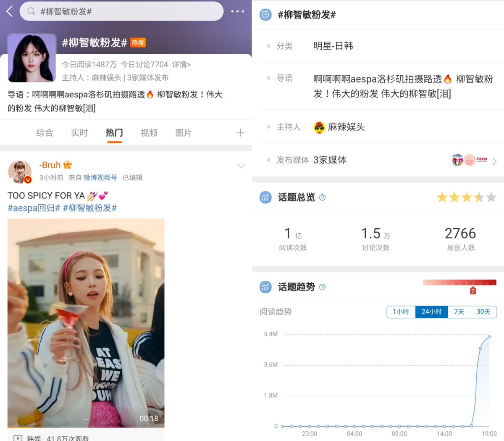Image resolution: width=504 pixels, height=441 pixels.
Task: Click the 话题总览 chart icon
Action: [265, 197]
